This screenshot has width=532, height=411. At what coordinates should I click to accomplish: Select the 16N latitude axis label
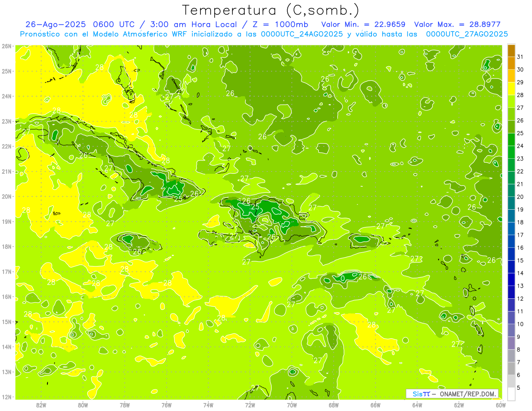click(7, 297)
